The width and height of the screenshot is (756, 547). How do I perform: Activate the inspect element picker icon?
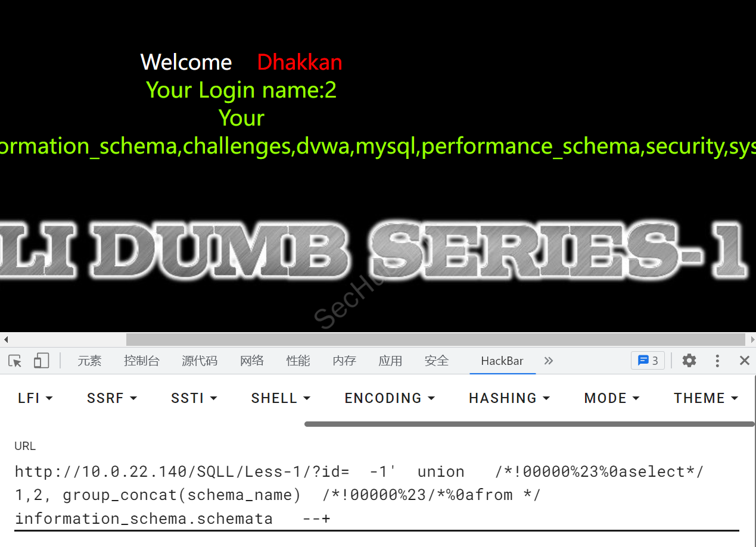tap(15, 361)
